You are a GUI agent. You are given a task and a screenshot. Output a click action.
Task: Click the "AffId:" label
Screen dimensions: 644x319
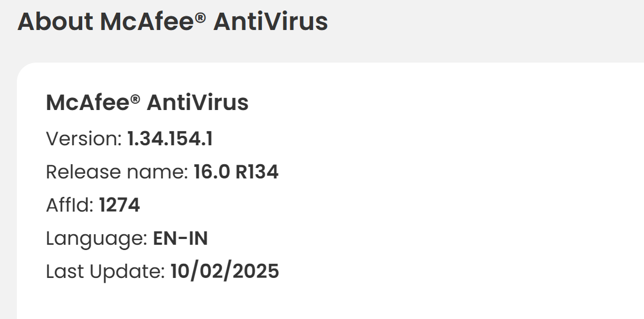(x=70, y=205)
